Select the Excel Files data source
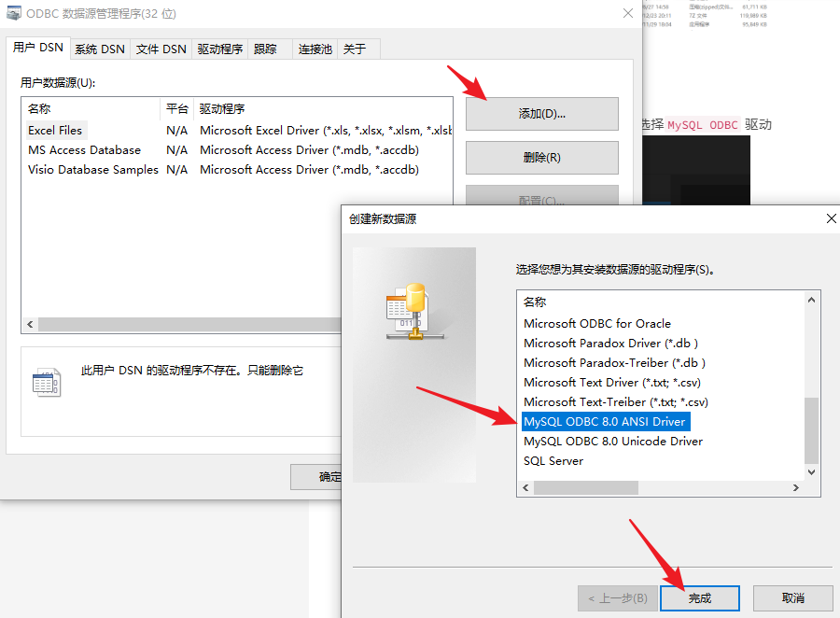The height and width of the screenshot is (618, 840). click(x=55, y=131)
